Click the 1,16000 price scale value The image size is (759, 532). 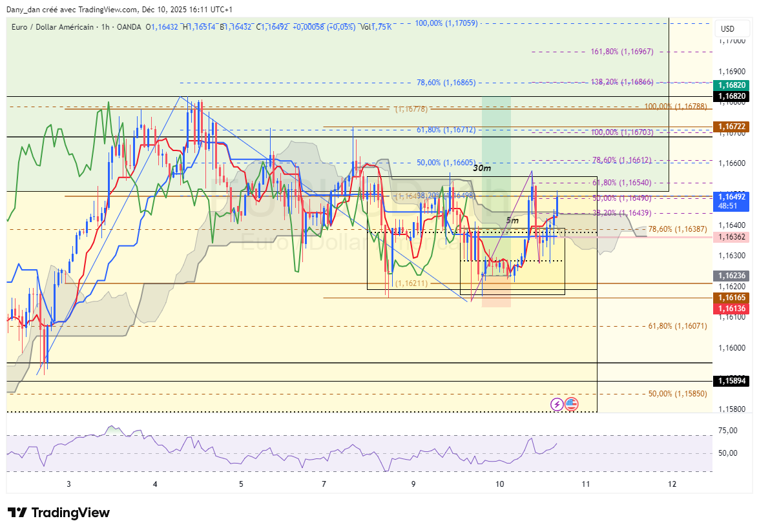732,348
